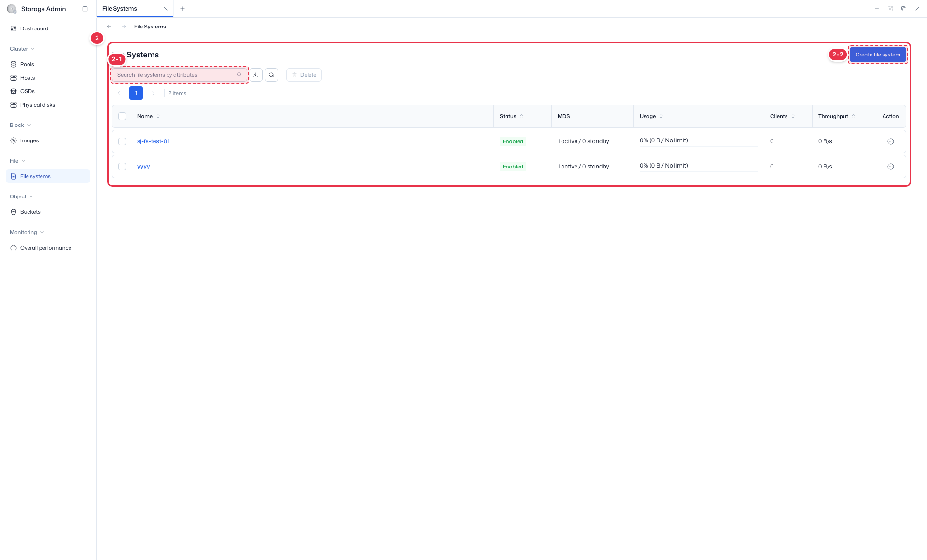Open the Images page under Block
This screenshot has height=560, width=927.
coord(48,140)
